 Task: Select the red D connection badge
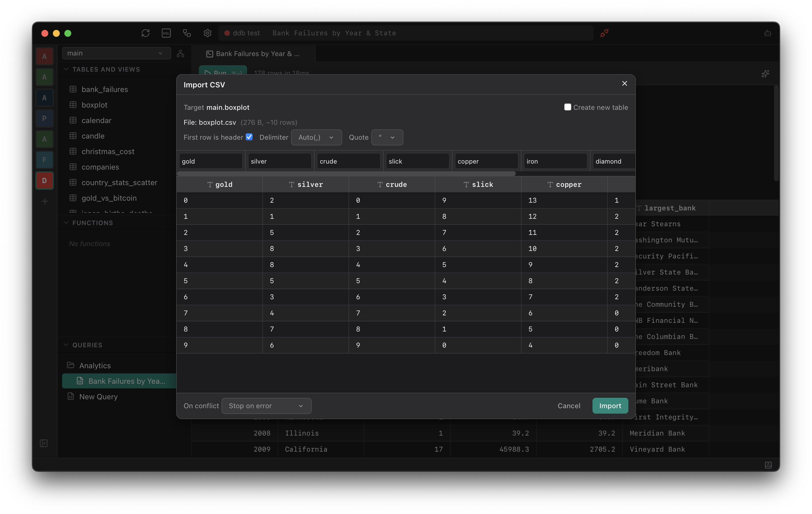click(45, 181)
